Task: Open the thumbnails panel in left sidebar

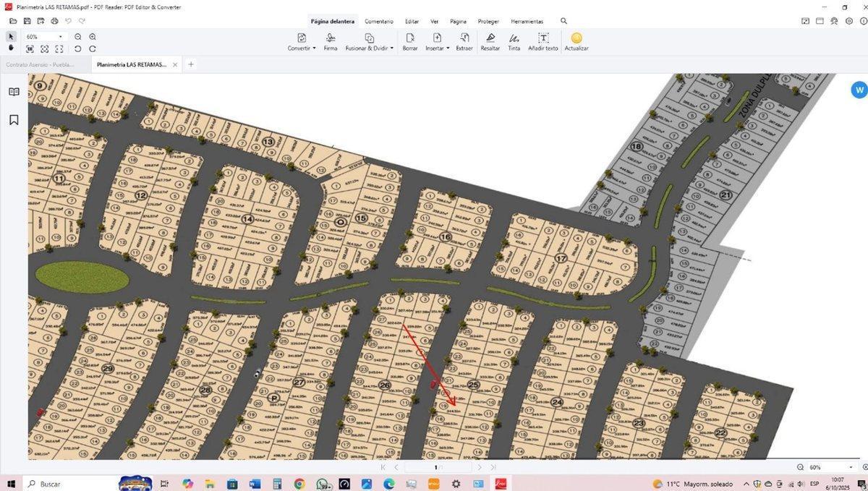Action: (x=14, y=92)
